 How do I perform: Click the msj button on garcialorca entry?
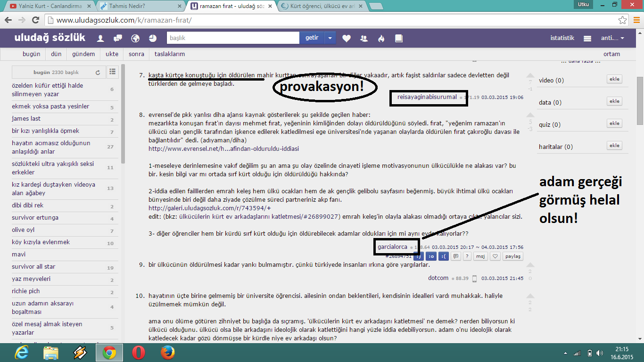click(480, 256)
